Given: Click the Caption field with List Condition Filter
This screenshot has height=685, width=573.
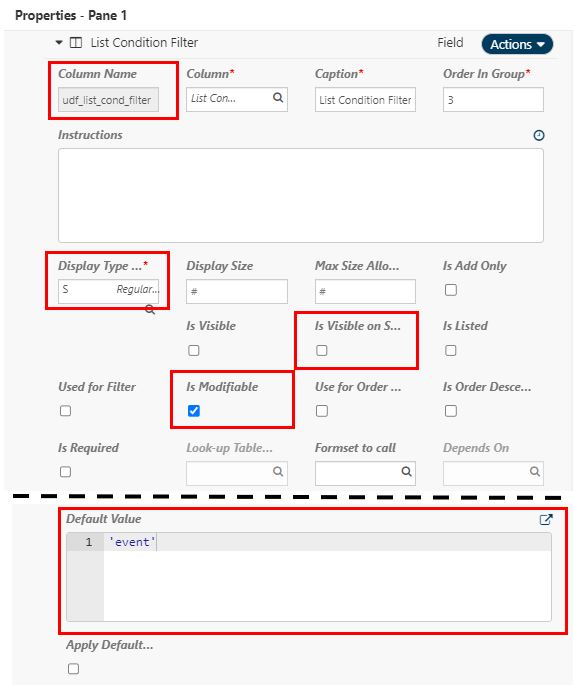Looking at the screenshot, I should [365, 100].
